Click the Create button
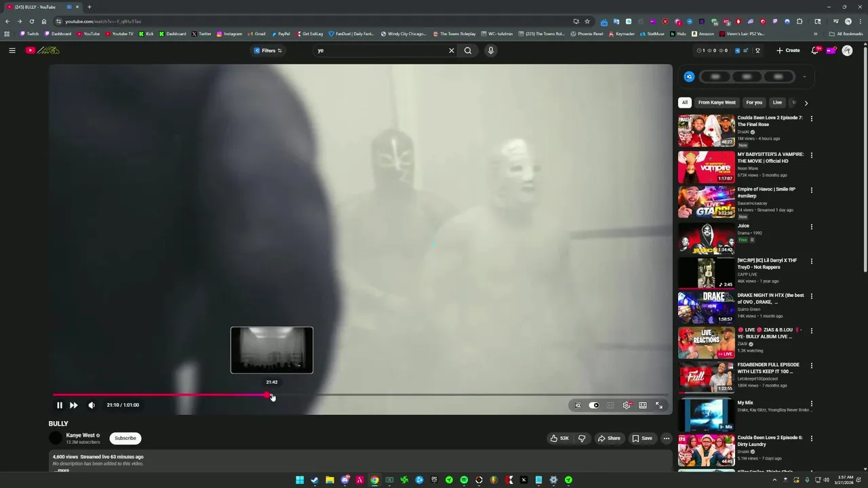Image resolution: width=868 pixels, height=488 pixels. [788, 50]
